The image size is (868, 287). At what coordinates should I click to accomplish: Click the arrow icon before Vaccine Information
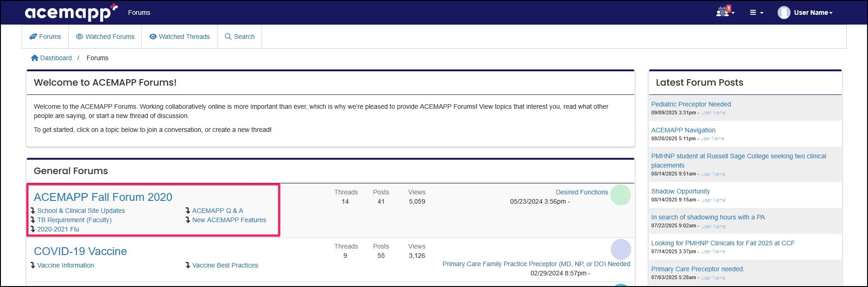click(33, 265)
